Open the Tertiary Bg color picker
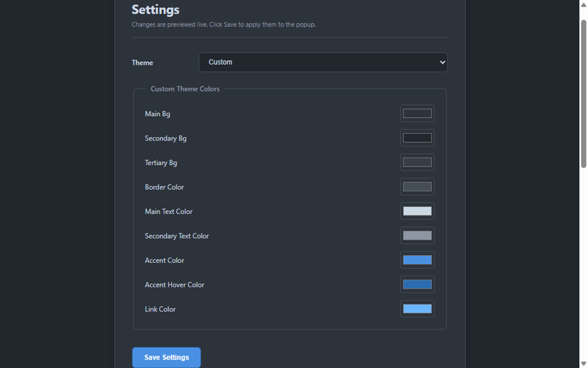The width and height of the screenshot is (588, 368). 417,162
